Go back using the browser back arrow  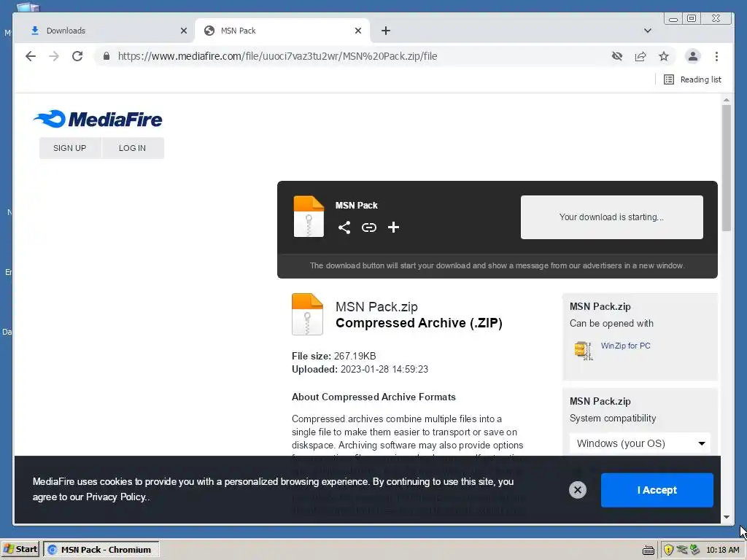(x=31, y=56)
